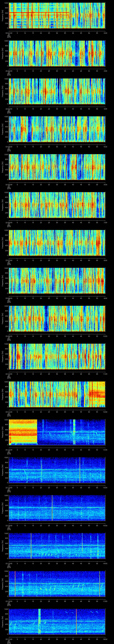Click 'Frequency (Hz)' axis label of 22:01 panel

click(3, 16)
